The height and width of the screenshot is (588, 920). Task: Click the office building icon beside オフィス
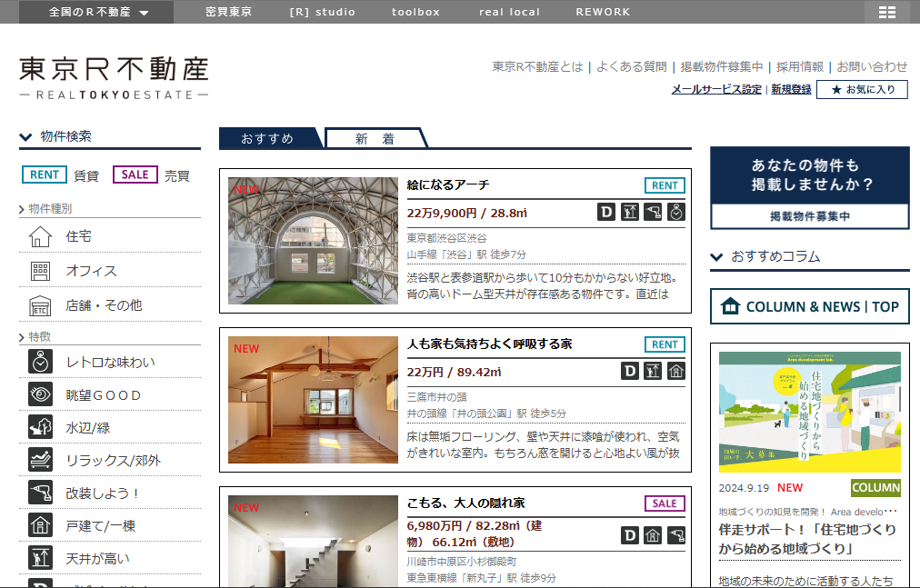pyautogui.click(x=40, y=271)
